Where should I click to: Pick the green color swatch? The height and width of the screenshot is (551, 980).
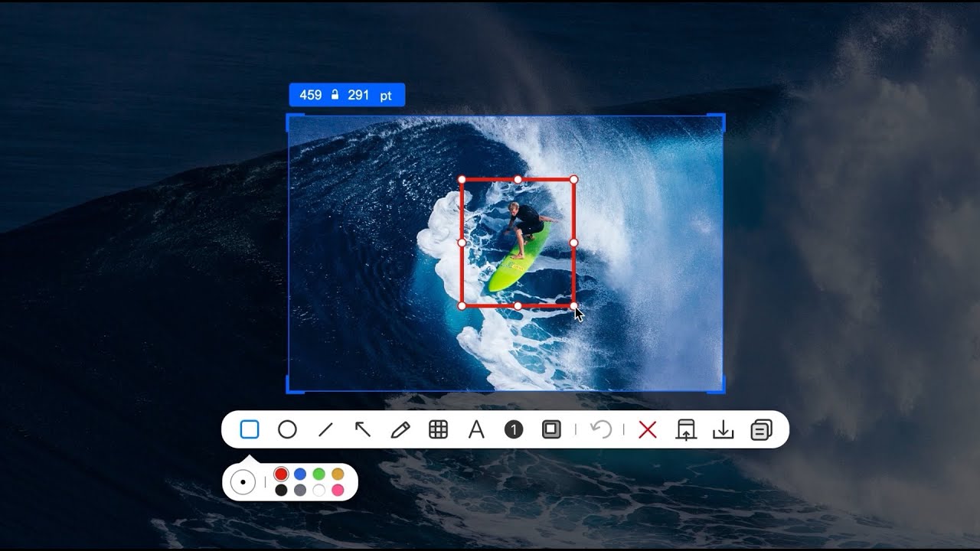coord(318,474)
